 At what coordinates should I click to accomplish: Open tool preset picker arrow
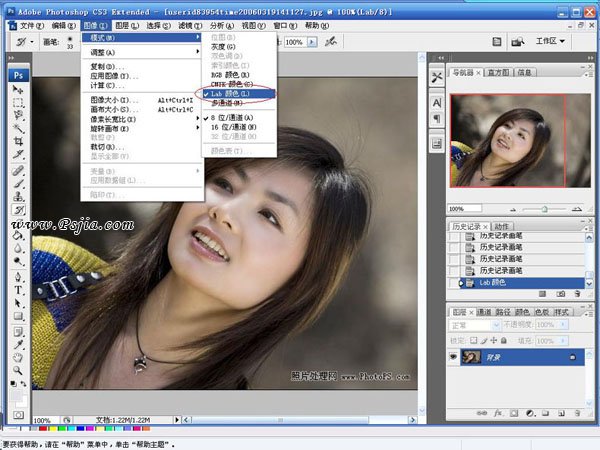click(x=32, y=42)
